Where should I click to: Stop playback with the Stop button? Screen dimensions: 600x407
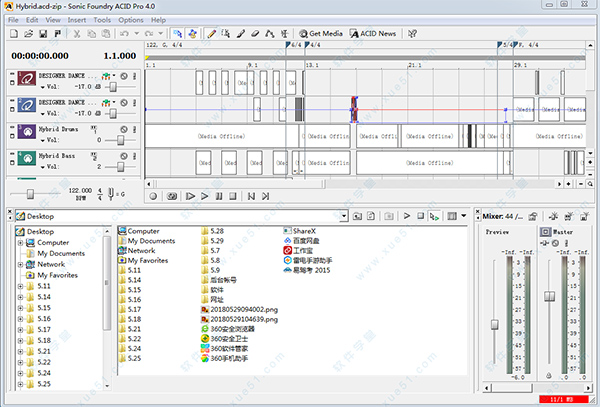232,197
